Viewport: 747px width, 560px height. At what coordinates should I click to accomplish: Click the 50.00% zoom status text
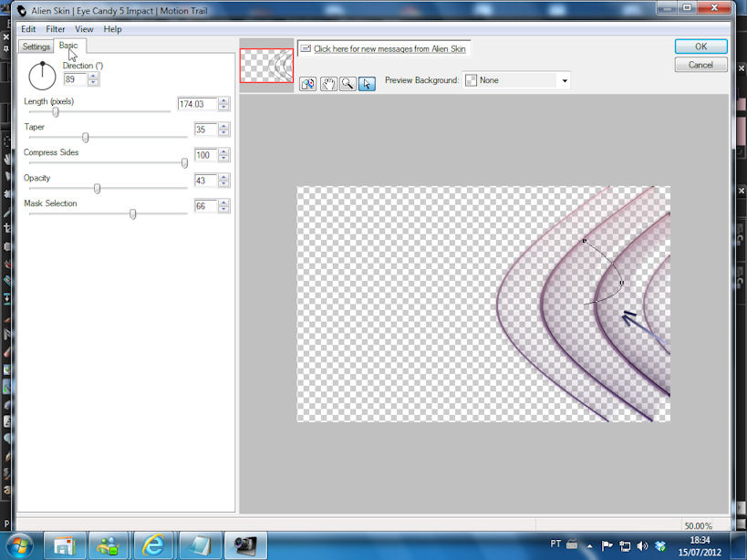[x=699, y=525]
